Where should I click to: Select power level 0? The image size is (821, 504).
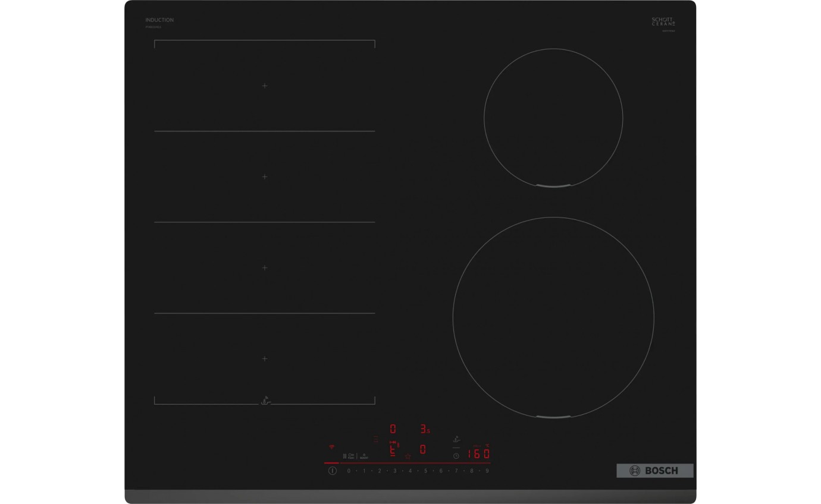pos(349,470)
